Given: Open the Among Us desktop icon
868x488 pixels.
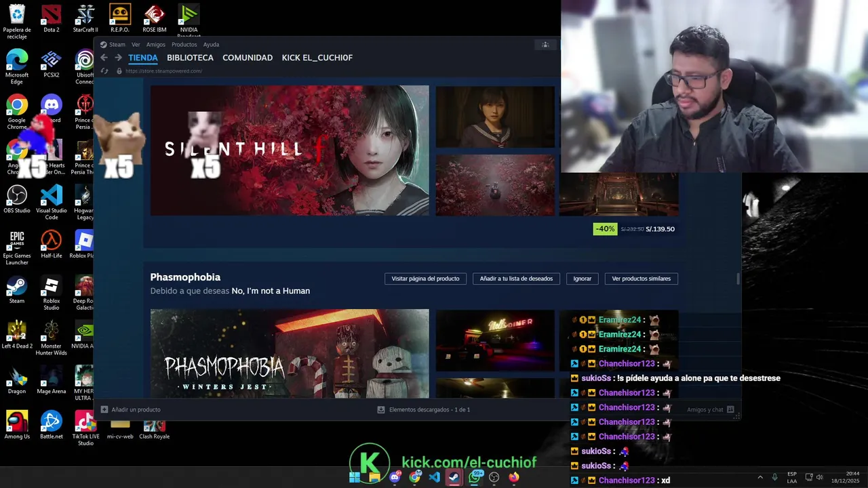Looking at the screenshot, I should click(x=17, y=425).
